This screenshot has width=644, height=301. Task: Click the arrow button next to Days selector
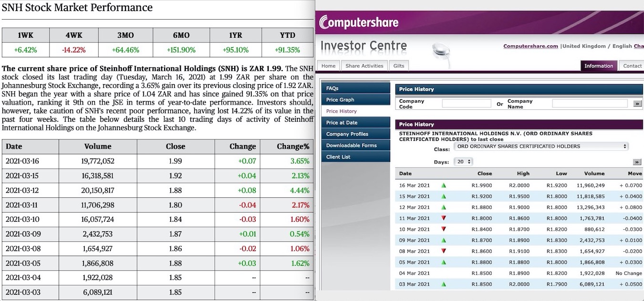point(637,162)
